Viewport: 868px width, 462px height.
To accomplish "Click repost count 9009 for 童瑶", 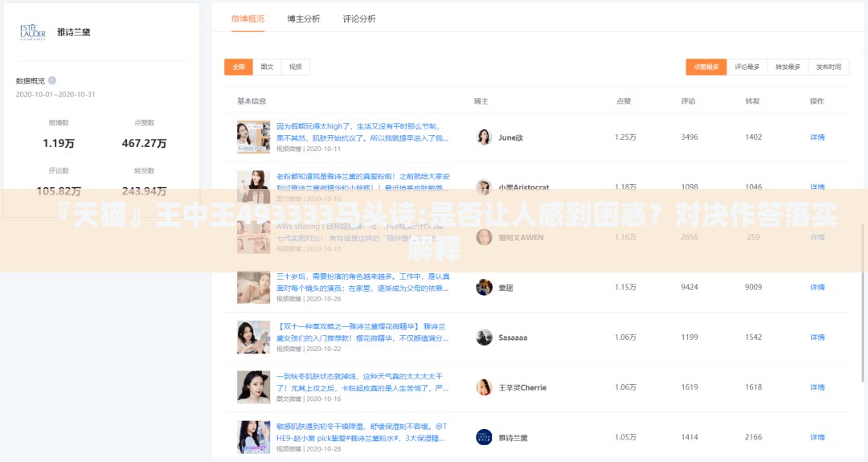I will [x=753, y=287].
